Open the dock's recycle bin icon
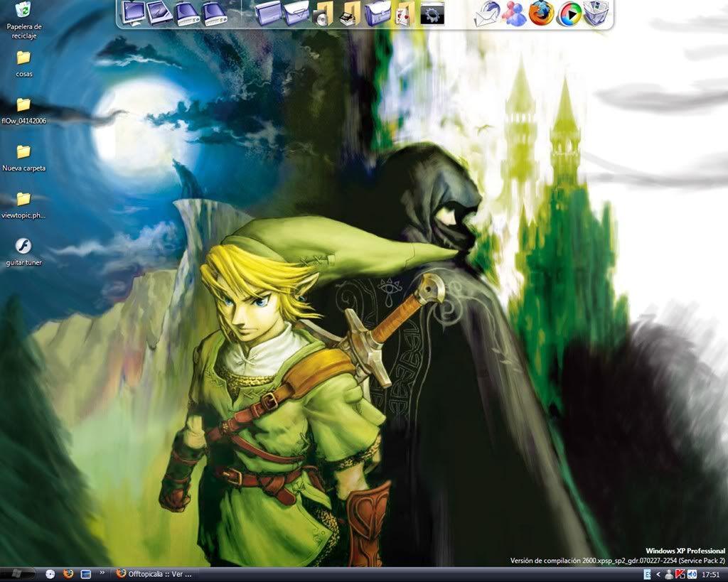 click(x=595, y=13)
